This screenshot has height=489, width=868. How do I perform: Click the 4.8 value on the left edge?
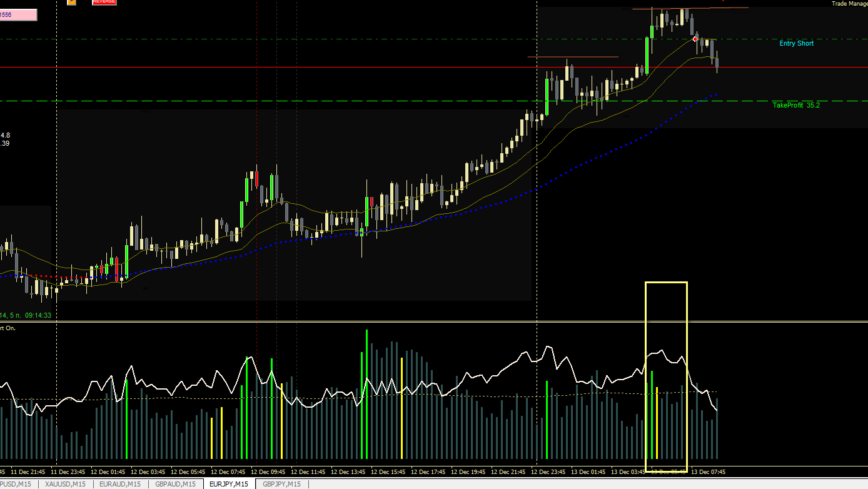pyautogui.click(x=5, y=135)
